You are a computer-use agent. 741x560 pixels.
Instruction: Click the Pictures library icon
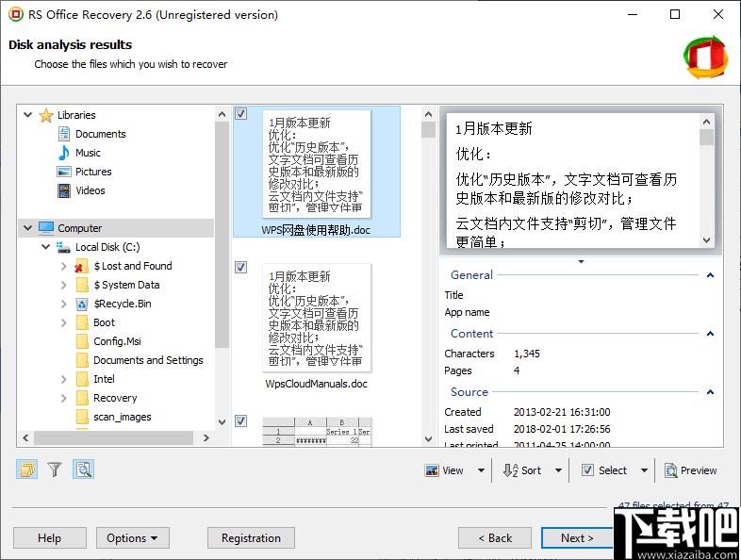click(x=64, y=172)
